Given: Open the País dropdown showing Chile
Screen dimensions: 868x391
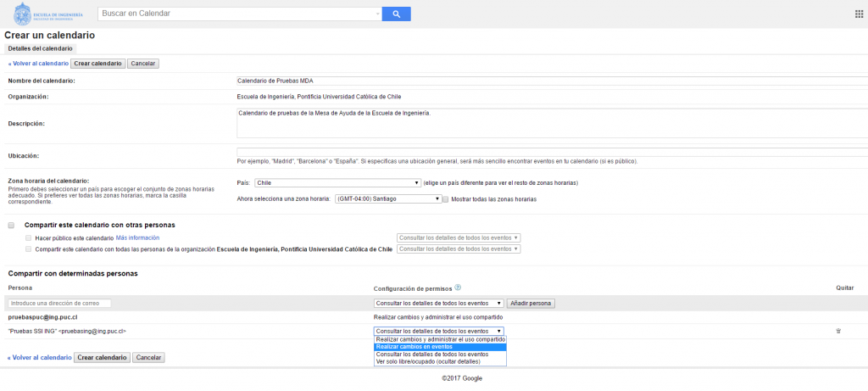Looking at the screenshot, I should click(x=337, y=182).
